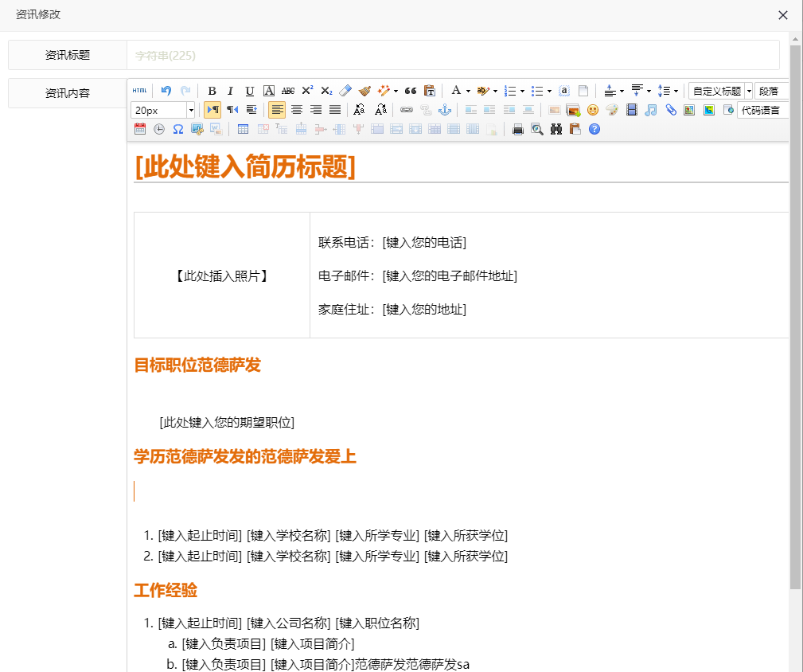Apply superscript formatting
This screenshot has width=803, height=672.
(307, 91)
